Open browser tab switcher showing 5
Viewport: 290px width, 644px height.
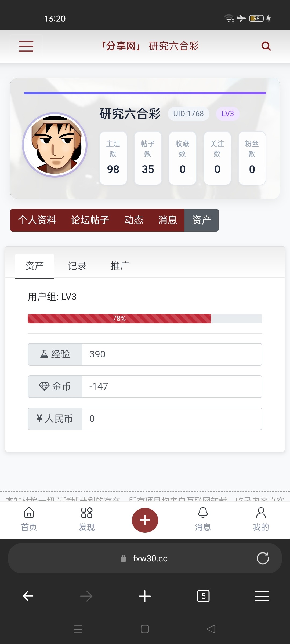click(x=203, y=596)
